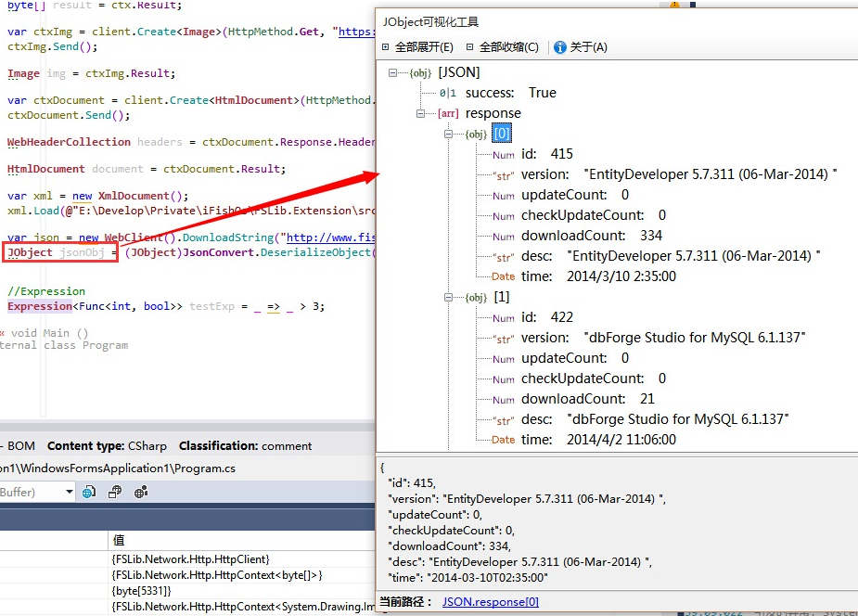Image resolution: width=858 pixels, height=616 pixels.
Task: Select downloadCount: 334 row
Action: (592, 236)
